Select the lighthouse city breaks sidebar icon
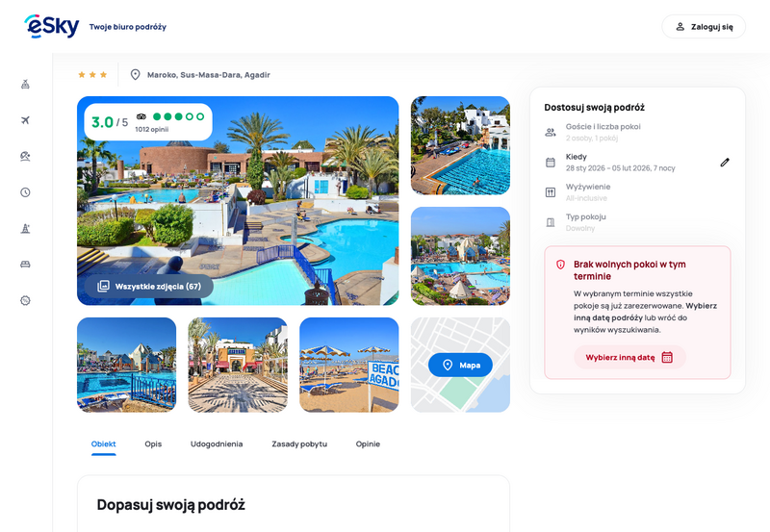The height and width of the screenshot is (532, 770). pyautogui.click(x=26, y=228)
